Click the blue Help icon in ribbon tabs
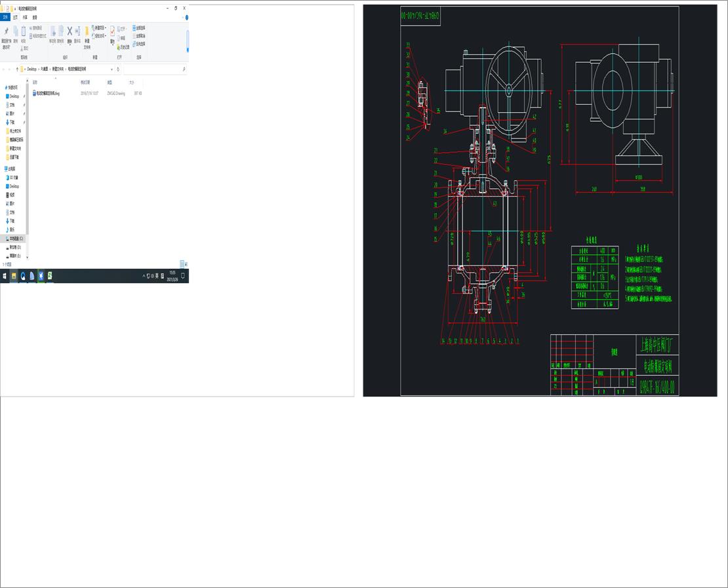This screenshot has height=588, width=728. [x=187, y=18]
